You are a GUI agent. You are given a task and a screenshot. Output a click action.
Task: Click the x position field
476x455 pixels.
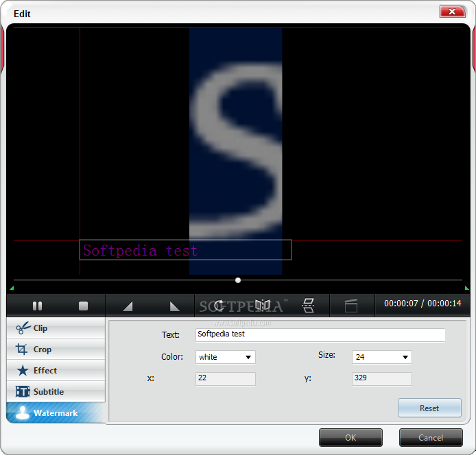coord(226,379)
